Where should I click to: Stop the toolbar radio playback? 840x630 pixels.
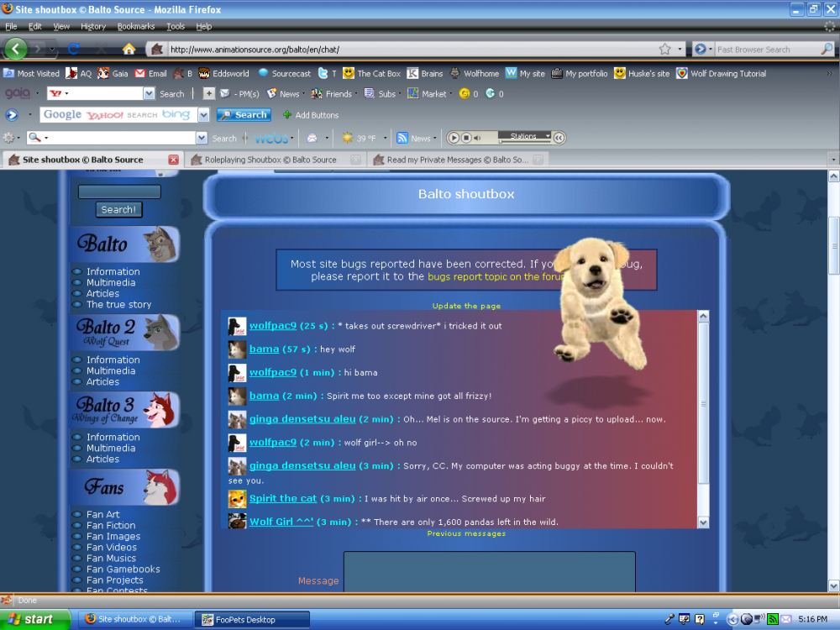466,139
